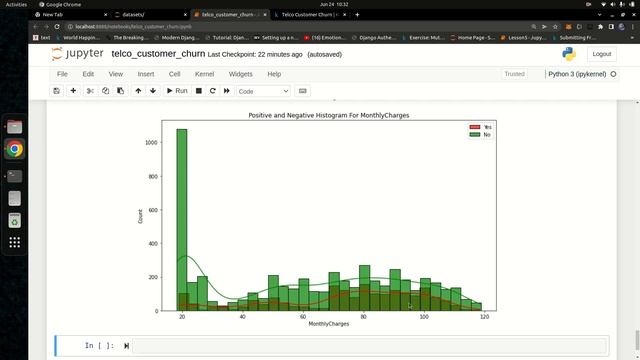640x360 pixels.
Task: Open the File menu
Action: tap(62, 74)
